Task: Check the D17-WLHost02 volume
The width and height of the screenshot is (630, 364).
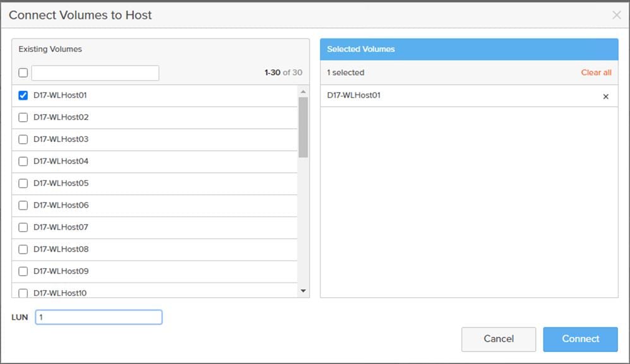Action: [x=23, y=117]
